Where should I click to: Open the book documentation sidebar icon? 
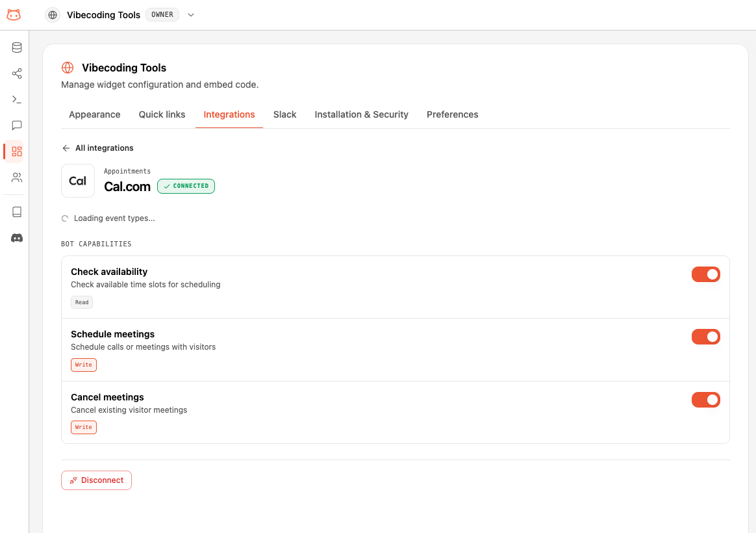click(x=17, y=212)
